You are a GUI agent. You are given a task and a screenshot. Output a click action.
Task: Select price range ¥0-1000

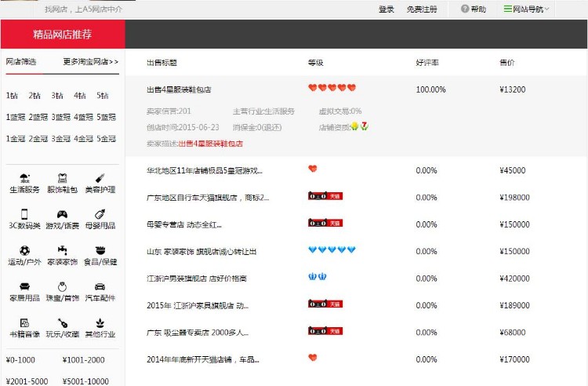20,360
